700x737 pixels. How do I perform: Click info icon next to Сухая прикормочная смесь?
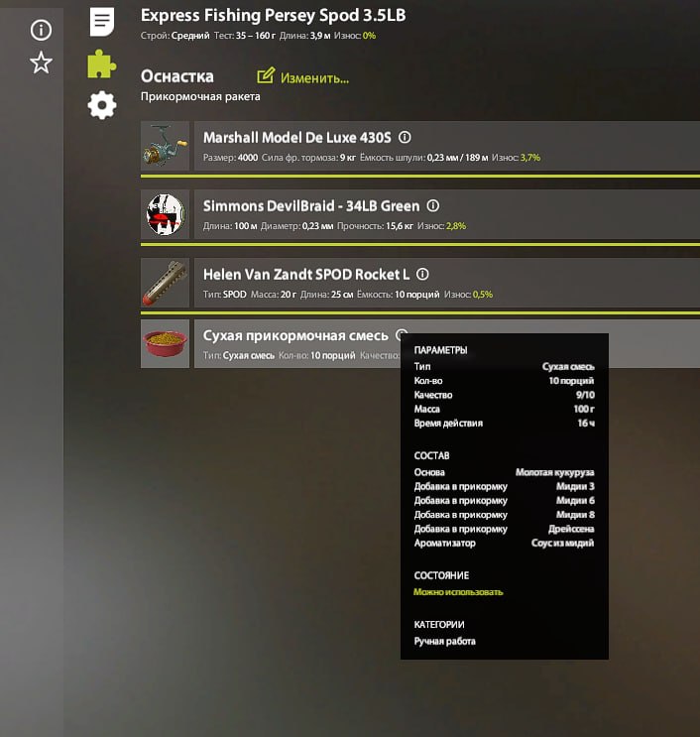402,335
